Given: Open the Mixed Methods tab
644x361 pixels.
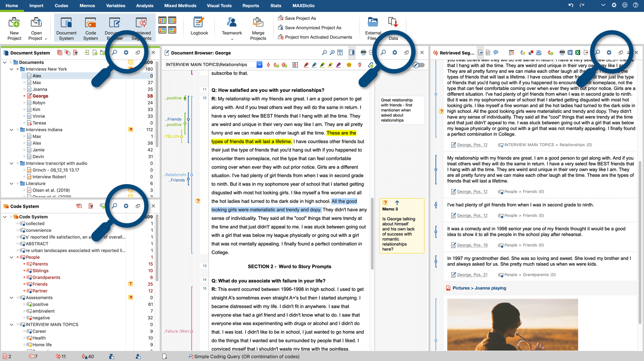Looking at the screenshot, I should [180, 6].
